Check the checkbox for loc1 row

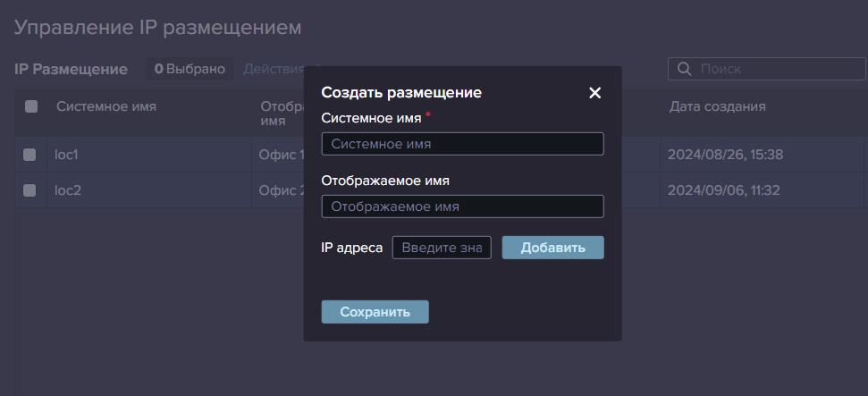29,155
